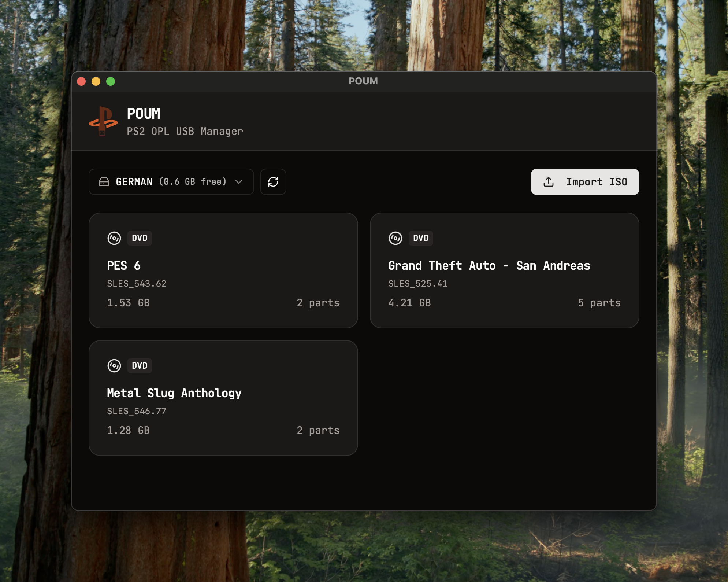This screenshot has height=582, width=728.
Task: Click the upload arrow icon in Import ISO
Action: (x=548, y=182)
